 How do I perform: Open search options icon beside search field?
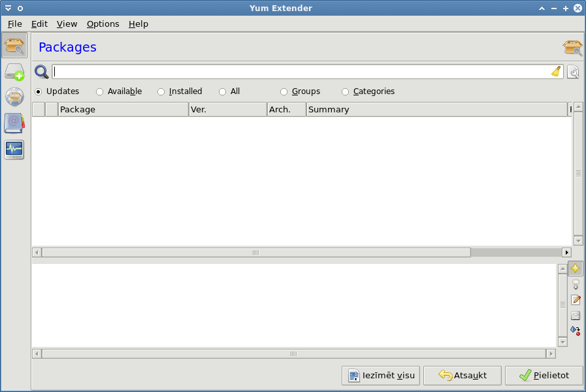click(x=574, y=71)
